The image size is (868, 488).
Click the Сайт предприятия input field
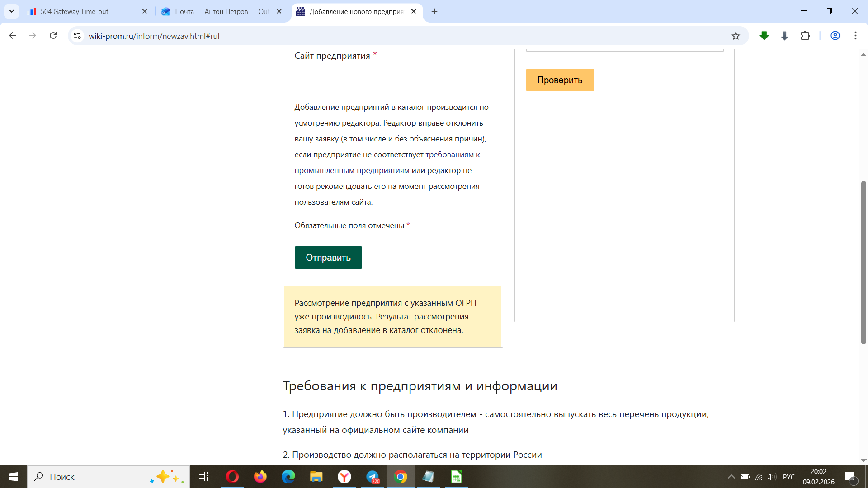pos(393,77)
